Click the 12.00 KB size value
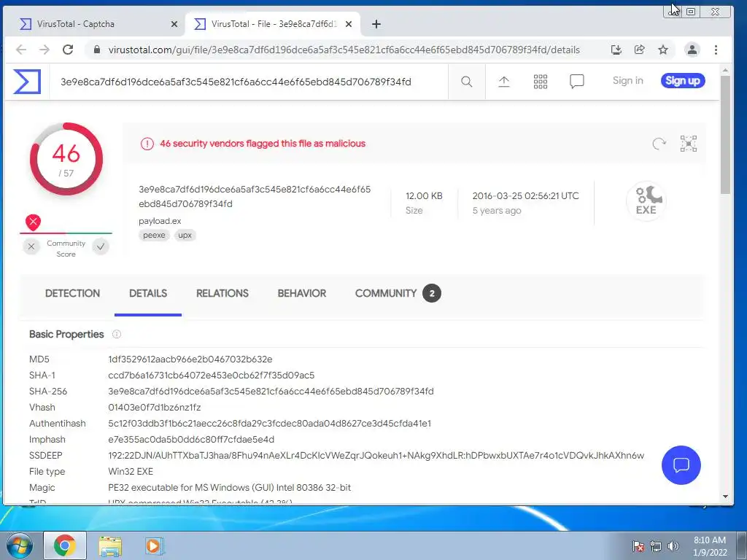The width and height of the screenshot is (747, 560). [x=424, y=195]
